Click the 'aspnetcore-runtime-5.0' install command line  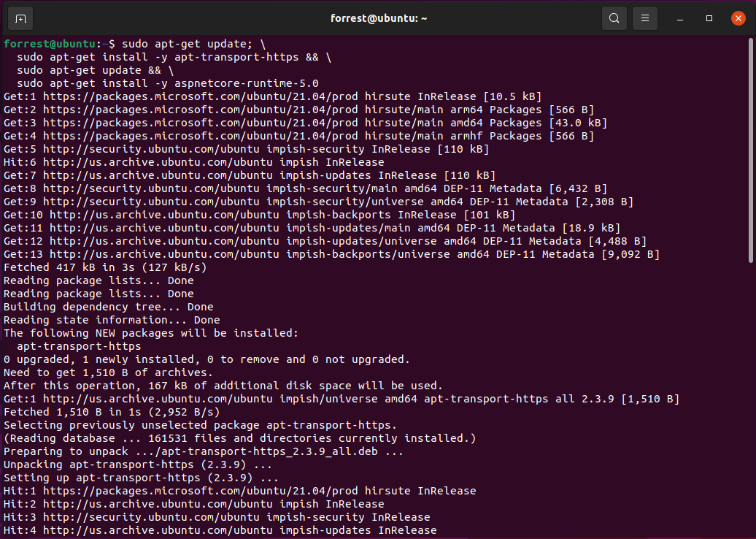(168, 83)
